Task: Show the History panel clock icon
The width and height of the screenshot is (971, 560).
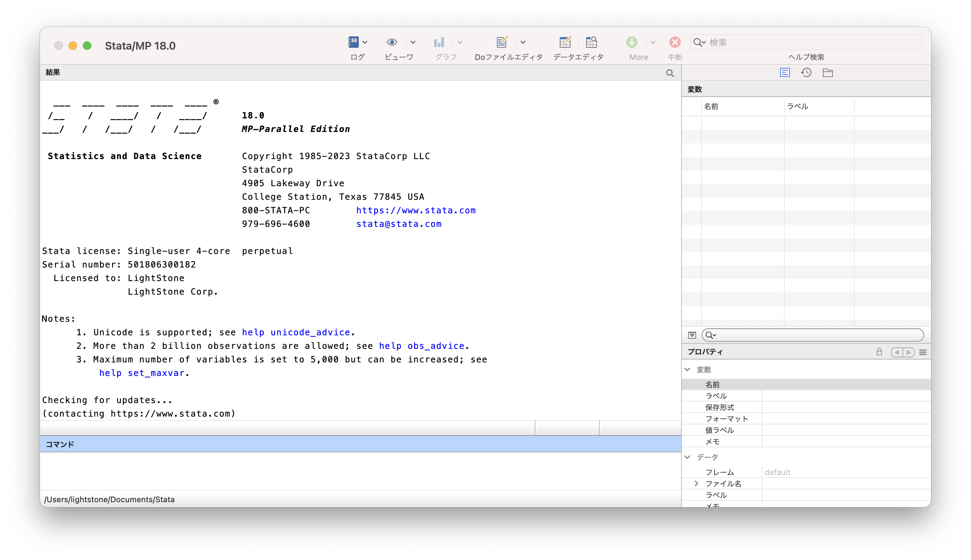Action: pyautogui.click(x=806, y=73)
